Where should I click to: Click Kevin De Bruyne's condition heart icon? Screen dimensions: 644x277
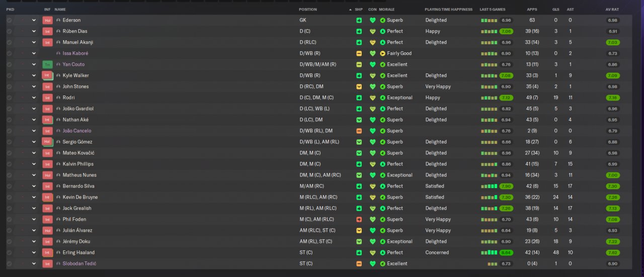coord(372,197)
